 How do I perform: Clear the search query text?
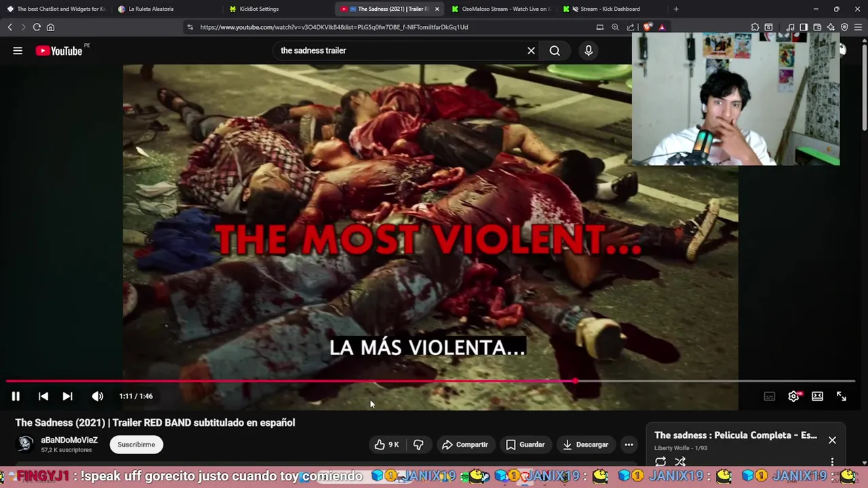[531, 51]
